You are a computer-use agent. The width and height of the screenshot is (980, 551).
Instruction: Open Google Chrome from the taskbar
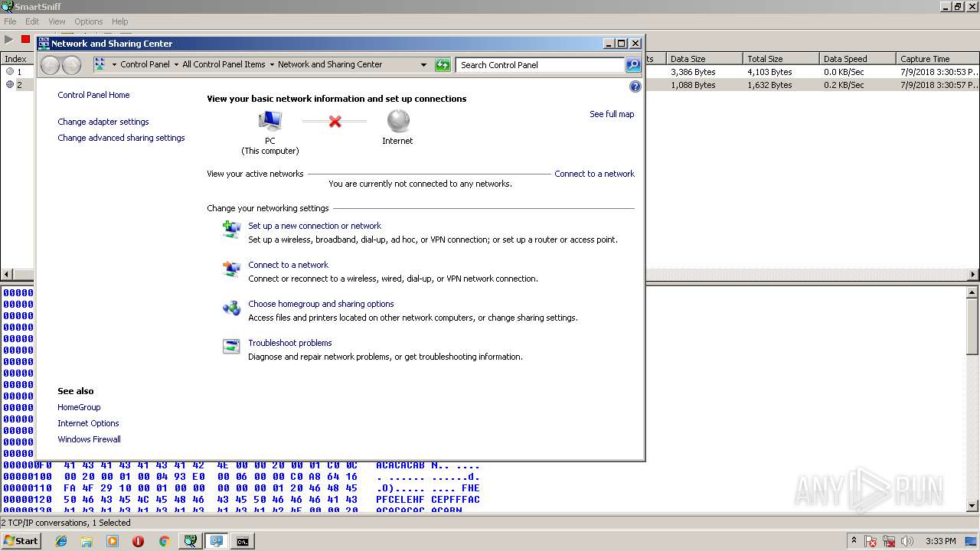[x=164, y=541]
